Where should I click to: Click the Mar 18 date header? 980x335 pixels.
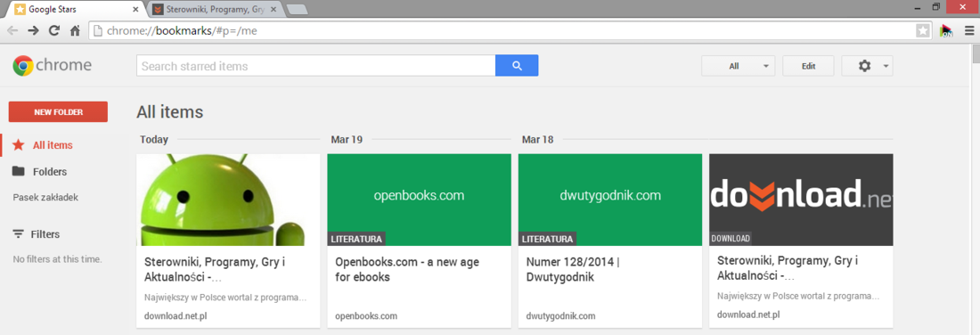[537, 139]
